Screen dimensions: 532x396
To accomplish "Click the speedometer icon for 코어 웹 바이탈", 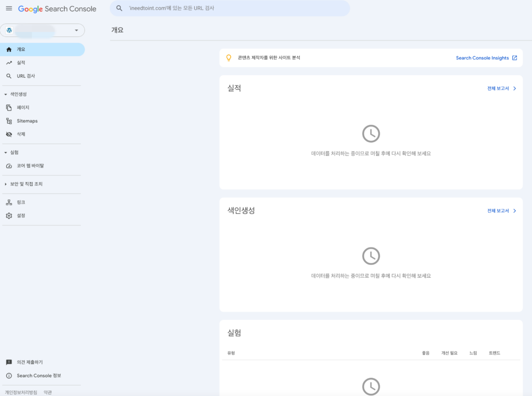I will click(9, 166).
